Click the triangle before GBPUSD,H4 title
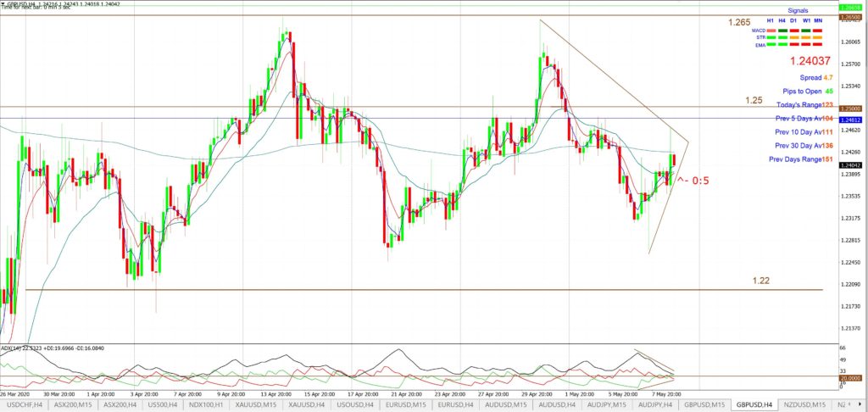Viewport: 868px width, 412px height. click(x=4, y=4)
